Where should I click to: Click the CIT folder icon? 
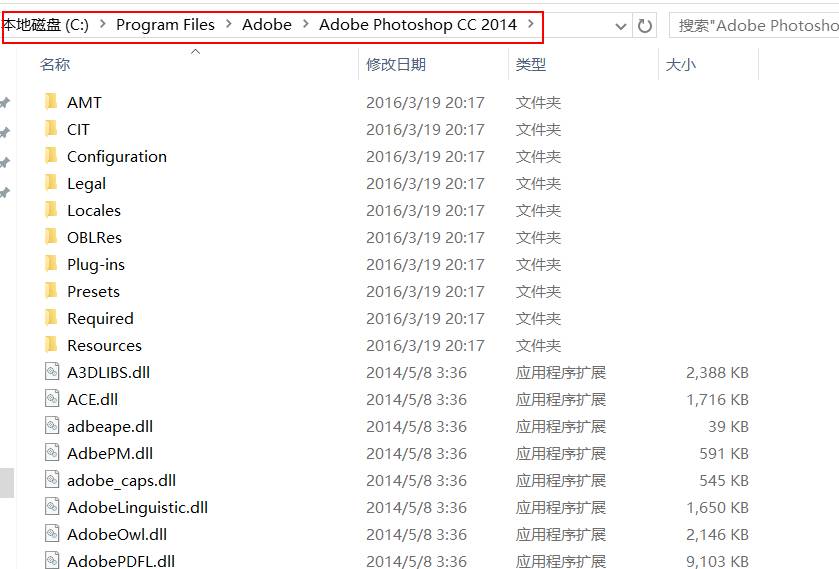[51, 128]
